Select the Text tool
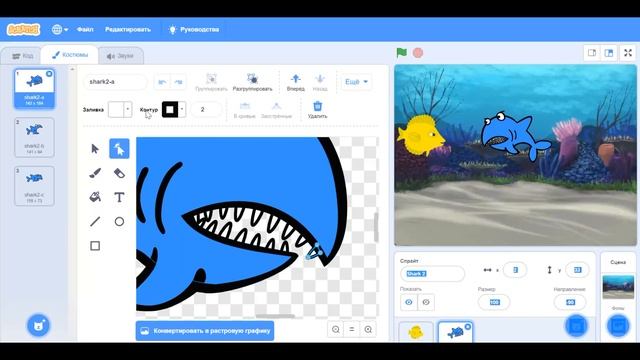The width and height of the screenshot is (640, 360). [119, 197]
